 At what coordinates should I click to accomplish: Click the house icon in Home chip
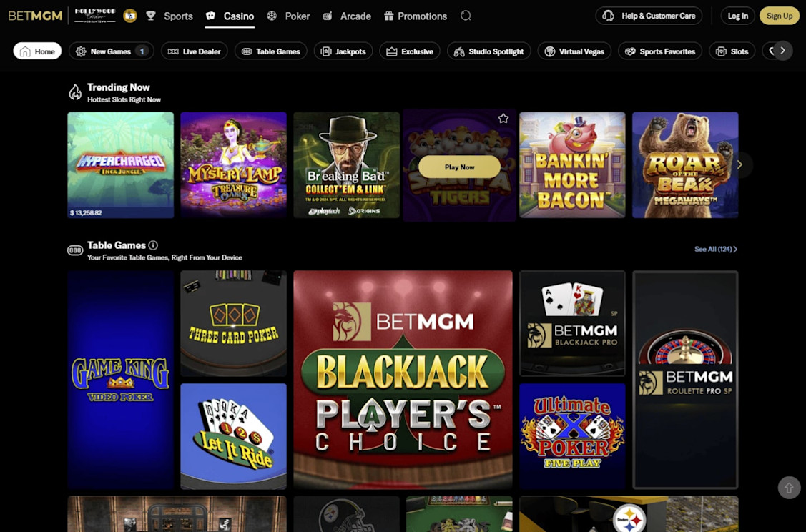click(25, 51)
